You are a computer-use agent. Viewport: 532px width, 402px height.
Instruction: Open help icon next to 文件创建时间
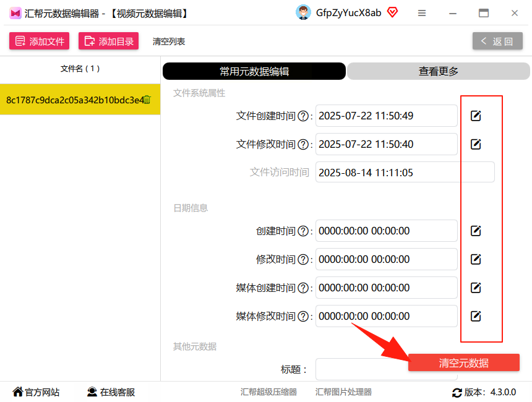[303, 116]
